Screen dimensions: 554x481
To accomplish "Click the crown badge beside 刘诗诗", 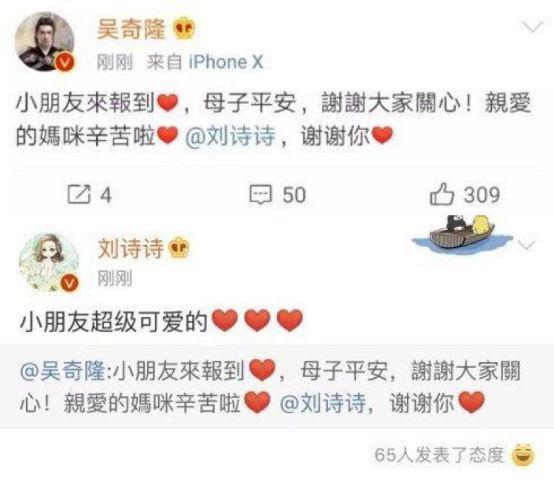I will 179,247.
